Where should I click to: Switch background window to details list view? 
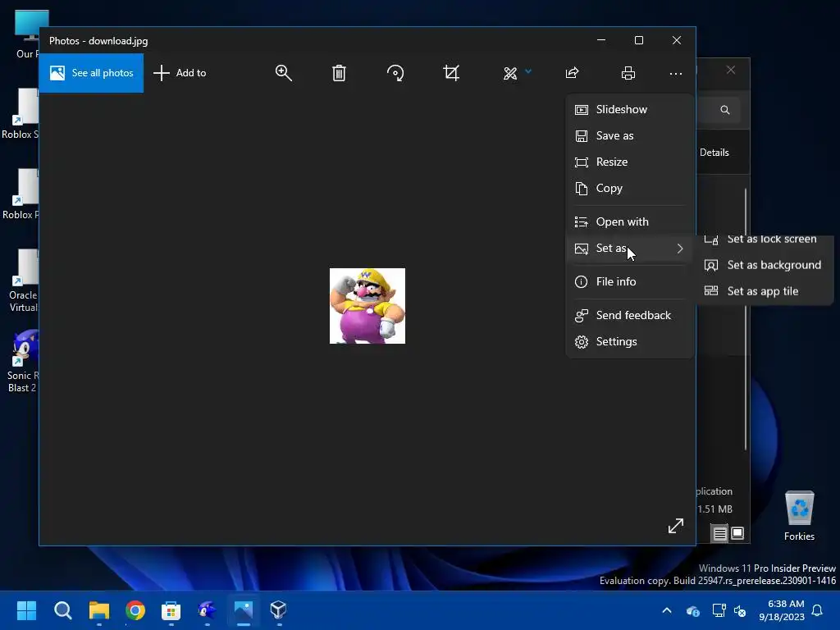[x=719, y=533]
